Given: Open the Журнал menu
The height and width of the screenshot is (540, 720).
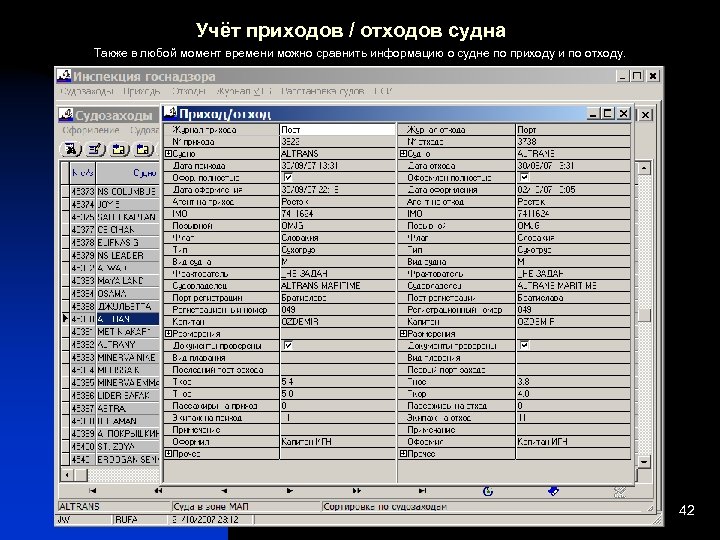Looking at the screenshot, I should [244, 91].
